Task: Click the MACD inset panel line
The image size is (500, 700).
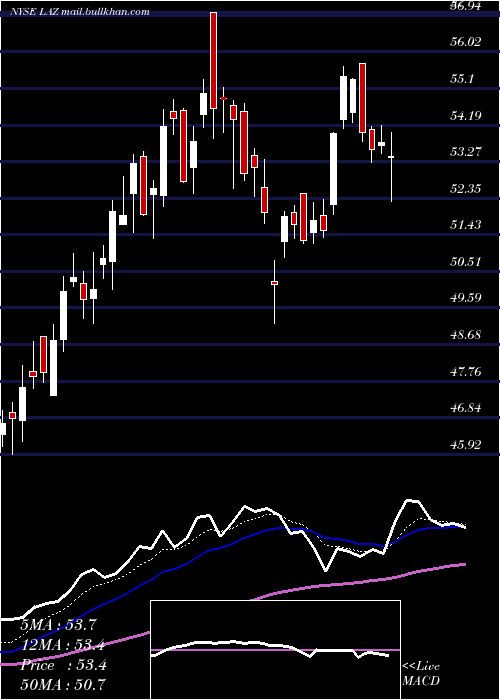Action: tap(270, 648)
